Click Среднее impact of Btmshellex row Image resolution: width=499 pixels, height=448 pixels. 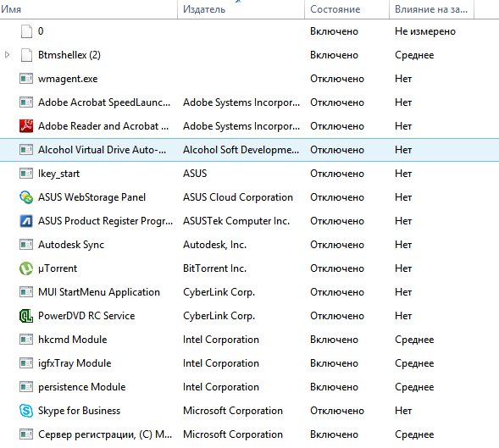click(x=414, y=55)
